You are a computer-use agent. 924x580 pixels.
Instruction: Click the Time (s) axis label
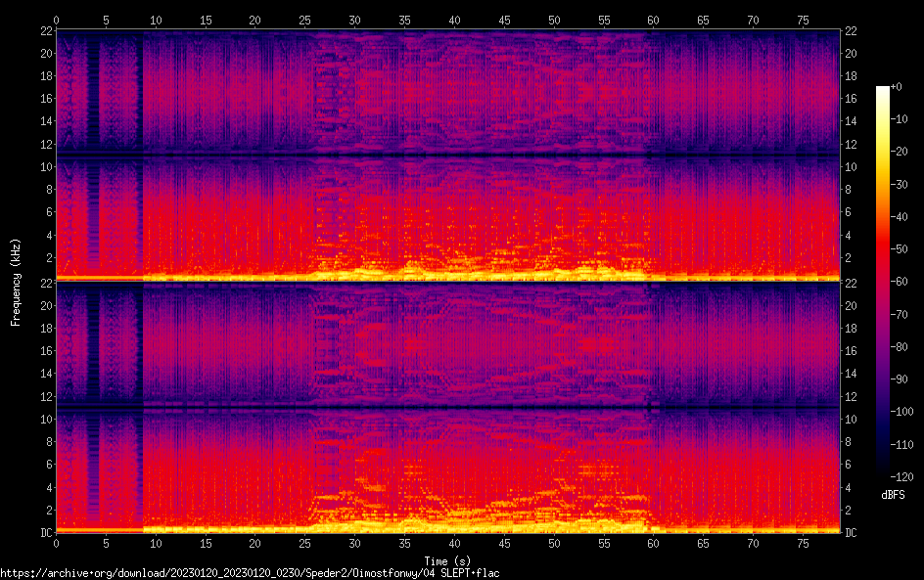[447, 560]
